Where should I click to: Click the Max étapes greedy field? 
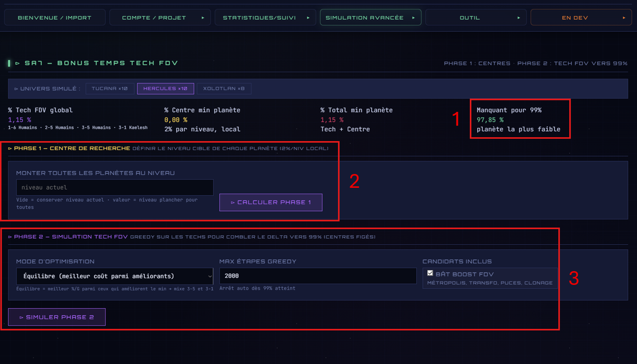[318, 276]
